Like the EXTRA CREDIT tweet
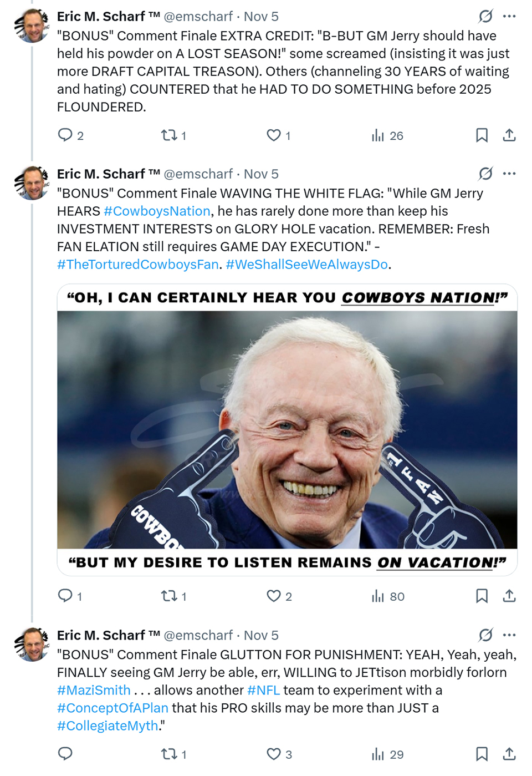The height and width of the screenshot is (776, 532). coord(274,135)
